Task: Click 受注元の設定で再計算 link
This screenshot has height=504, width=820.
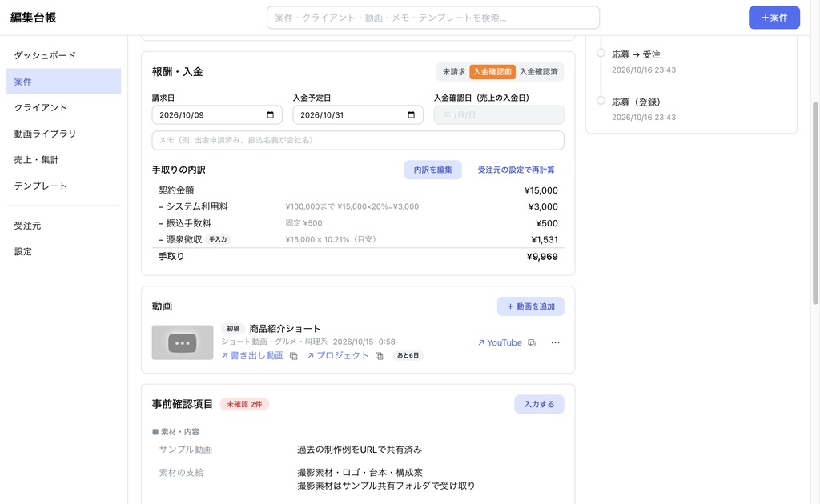Action: 517,170
